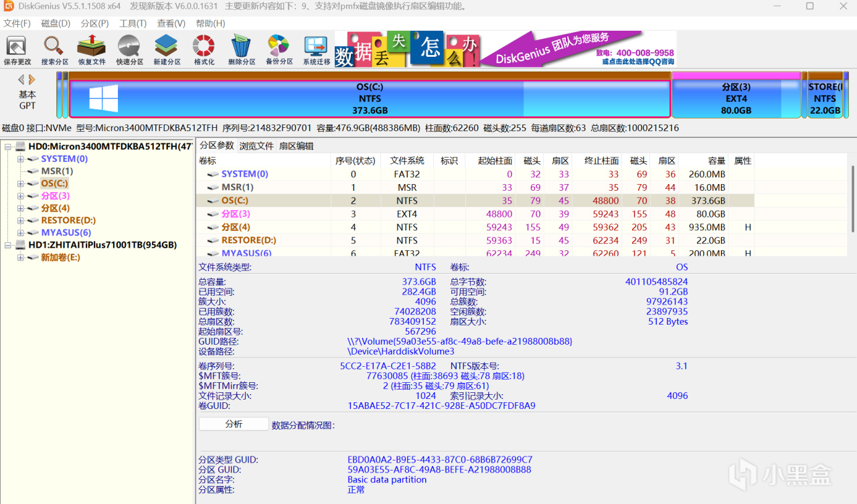Screen dimensions: 857x504
Task: Click the 卷标 column header
Action: tap(264, 161)
